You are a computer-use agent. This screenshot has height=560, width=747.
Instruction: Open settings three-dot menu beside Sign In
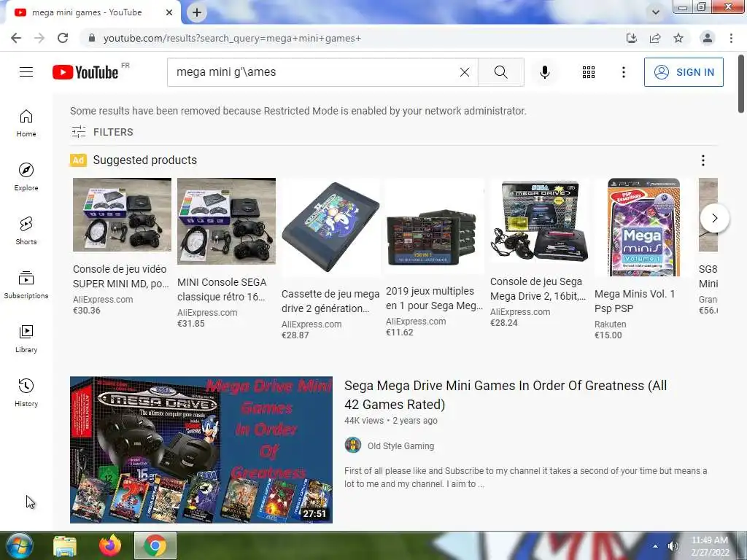pyautogui.click(x=623, y=72)
